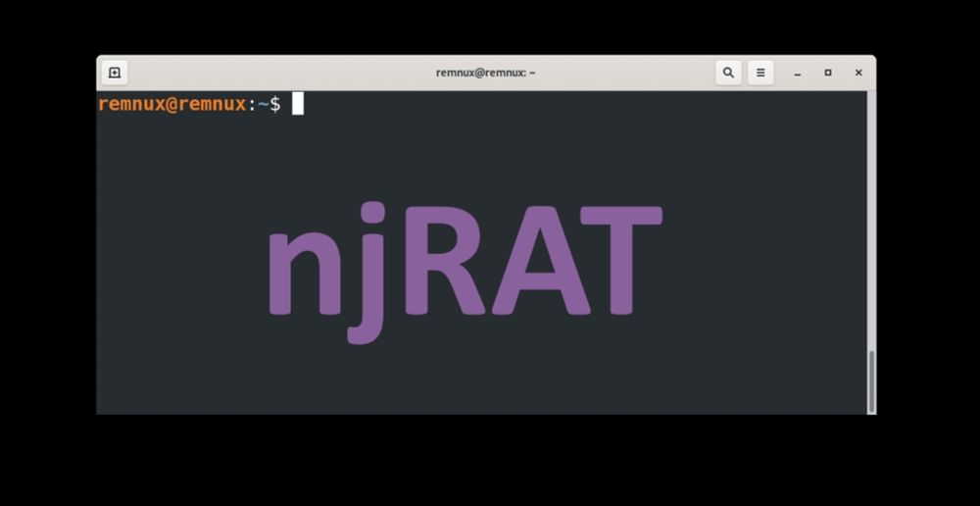Click the remnux@remnux prompt text
Viewport: 980px width, 506px height.
[171, 104]
